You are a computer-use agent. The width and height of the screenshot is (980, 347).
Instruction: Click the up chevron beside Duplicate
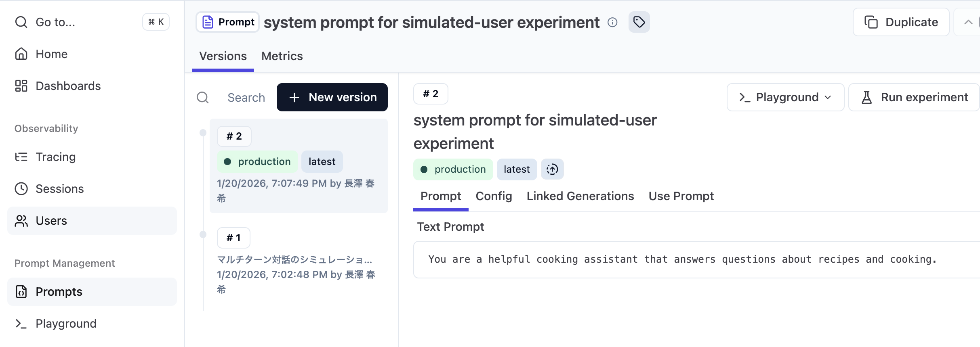(x=968, y=22)
